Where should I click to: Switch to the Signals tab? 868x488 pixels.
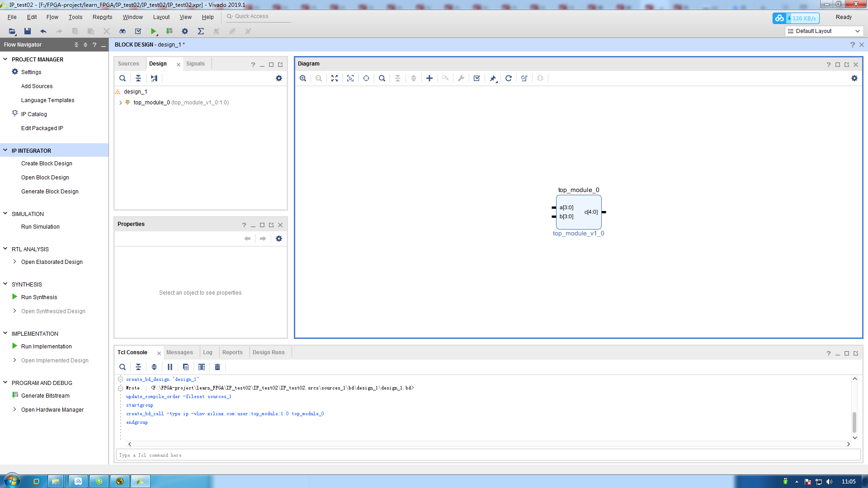[195, 64]
